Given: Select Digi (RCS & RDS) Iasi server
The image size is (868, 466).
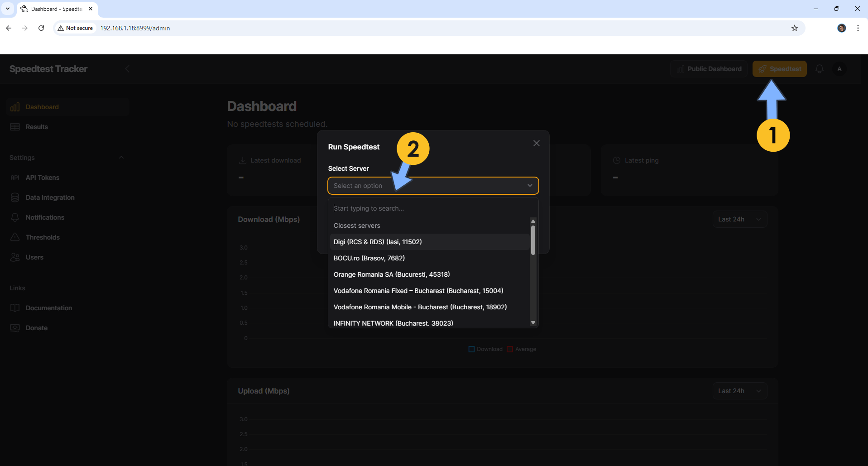Looking at the screenshot, I should pos(378,242).
